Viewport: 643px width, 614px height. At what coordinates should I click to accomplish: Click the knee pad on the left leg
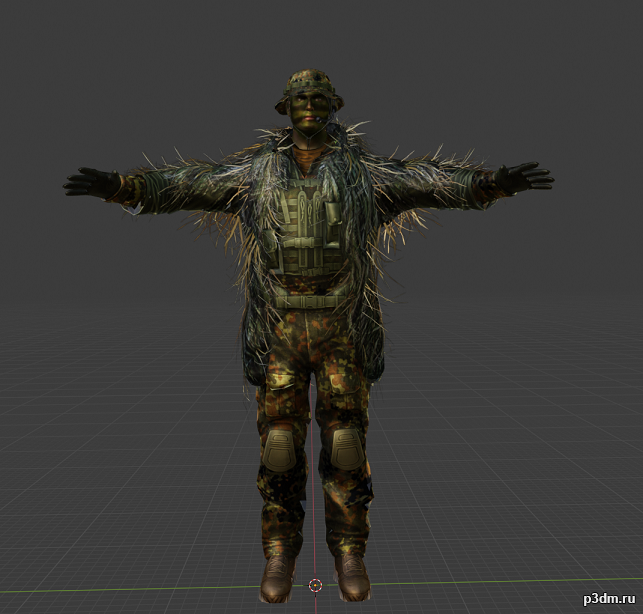coord(278,450)
